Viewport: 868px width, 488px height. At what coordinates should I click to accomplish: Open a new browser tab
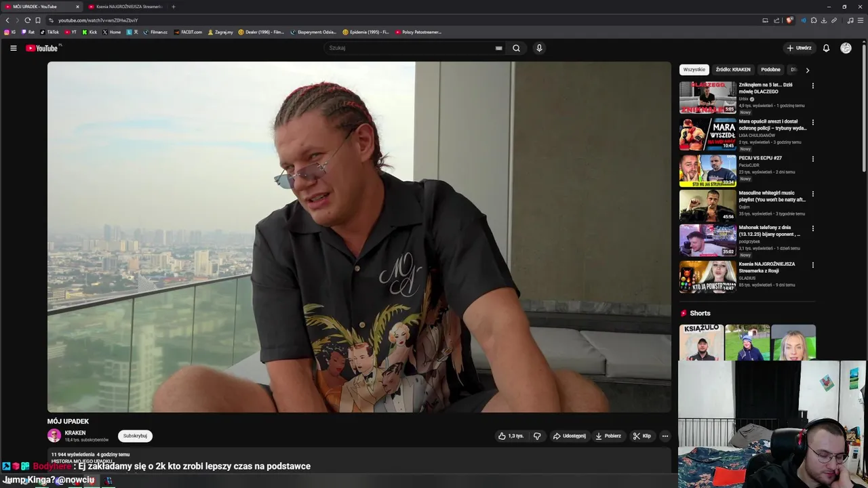173,7
